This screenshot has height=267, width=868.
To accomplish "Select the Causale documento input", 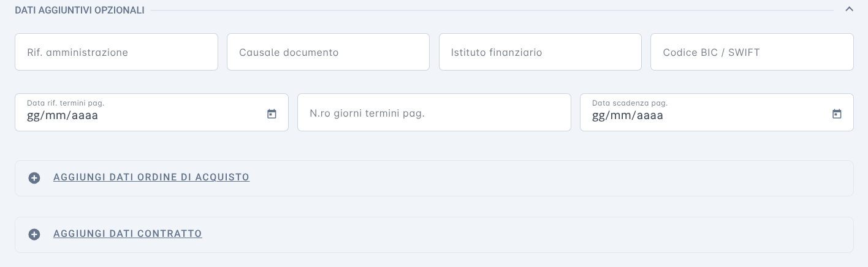I will 328,52.
